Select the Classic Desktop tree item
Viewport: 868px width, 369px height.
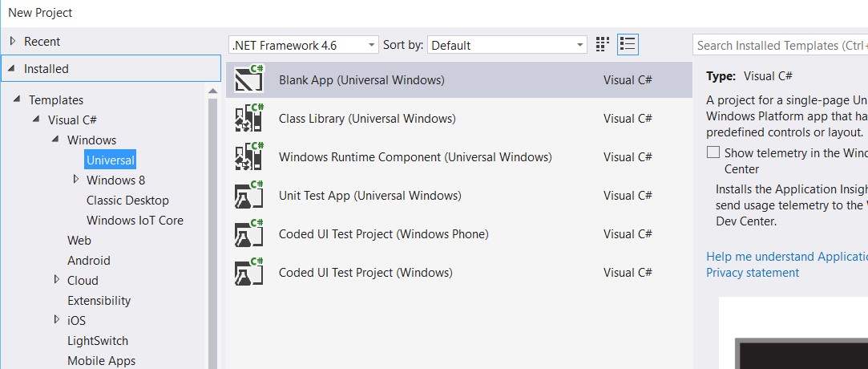click(x=127, y=200)
